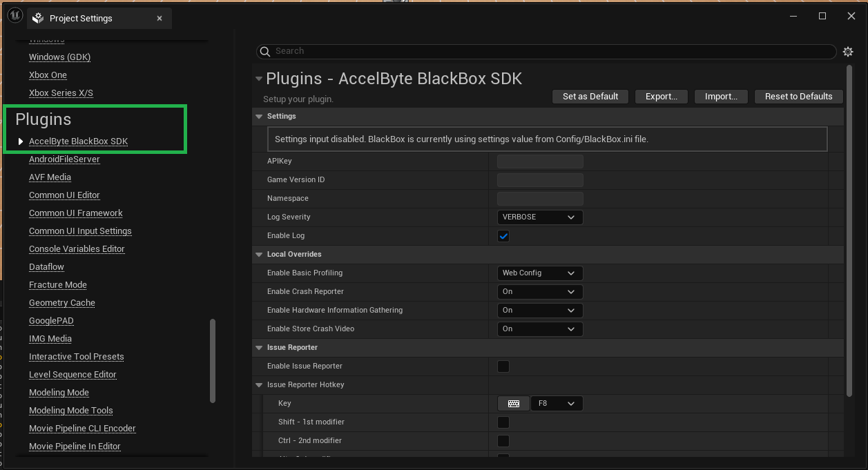The width and height of the screenshot is (868, 470).
Task: Open the F8 key selection dropdown
Action: point(557,404)
